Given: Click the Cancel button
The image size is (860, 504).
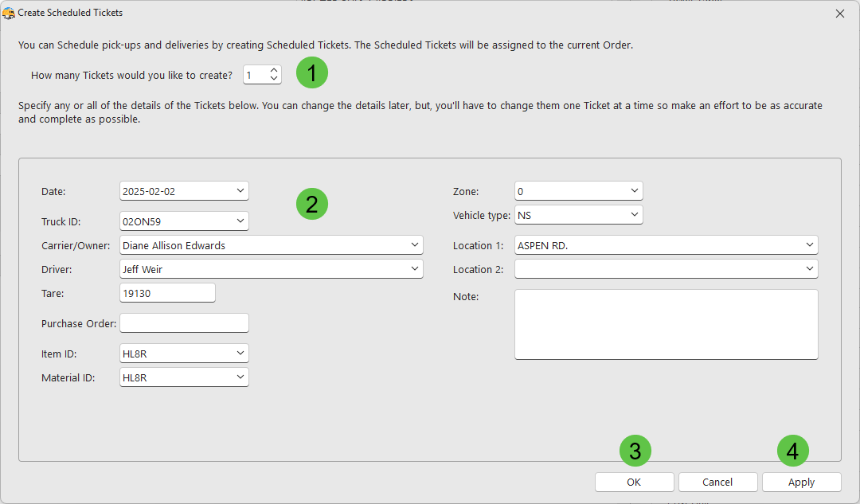Looking at the screenshot, I should click(717, 482).
